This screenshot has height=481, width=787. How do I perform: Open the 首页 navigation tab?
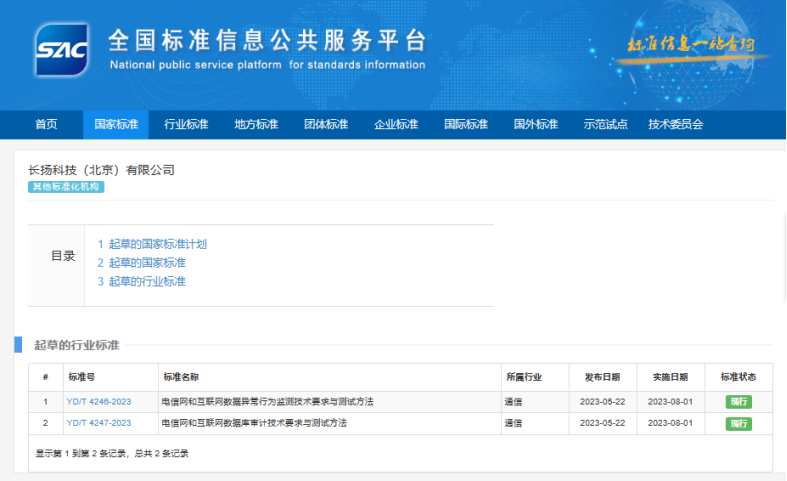(46, 125)
